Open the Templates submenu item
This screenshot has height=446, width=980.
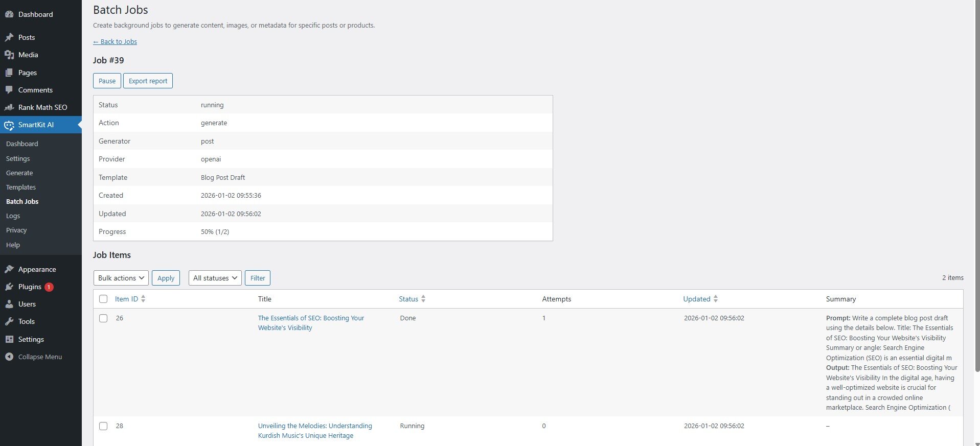pos(21,187)
